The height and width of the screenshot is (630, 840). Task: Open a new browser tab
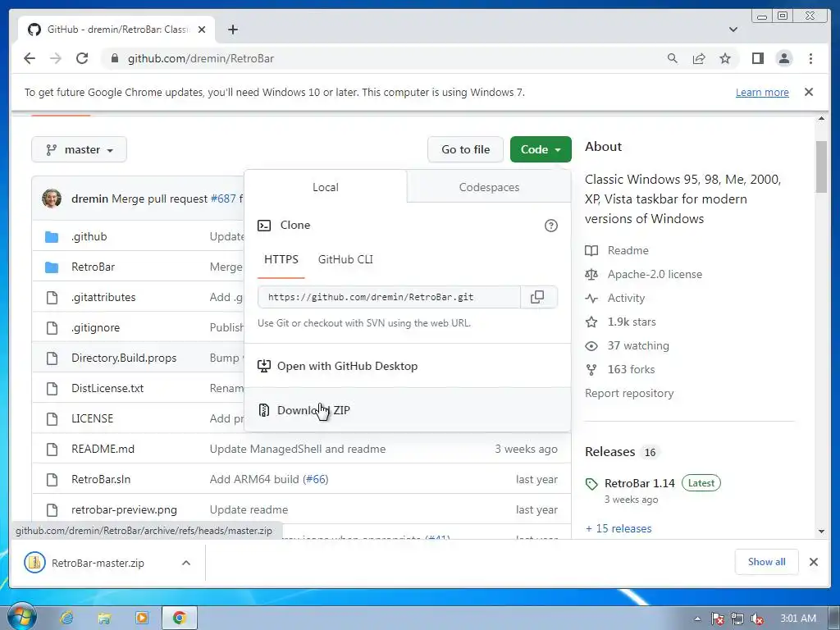pos(232,30)
